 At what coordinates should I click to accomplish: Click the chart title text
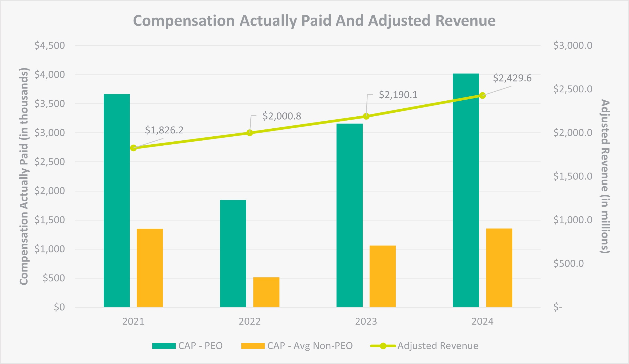[314, 21]
